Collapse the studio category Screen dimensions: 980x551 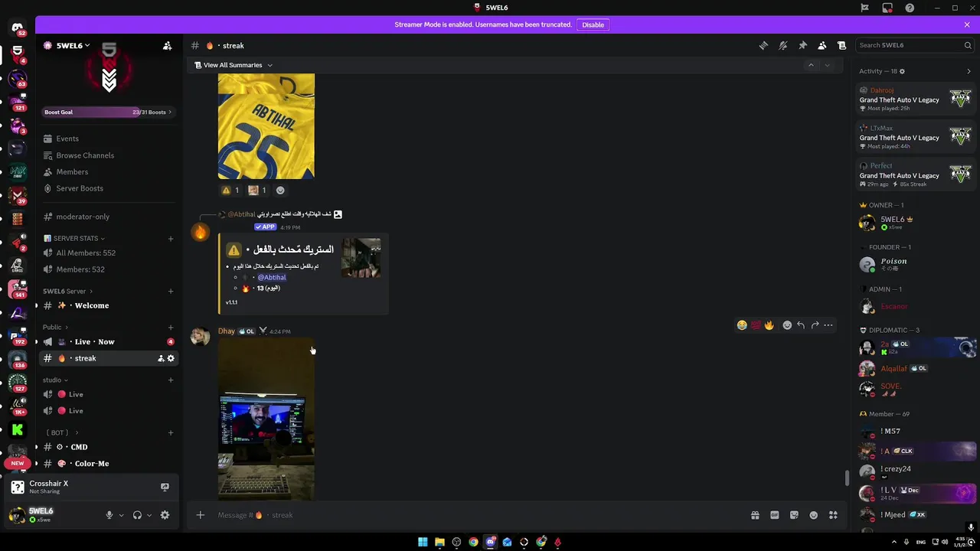coord(55,380)
